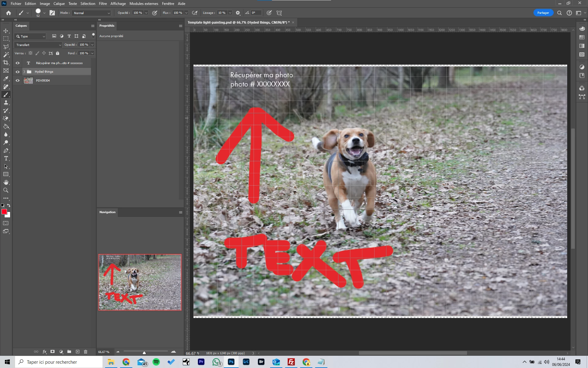588x368 pixels.
Task: Select the Move tool
Action: coord(6,31)
